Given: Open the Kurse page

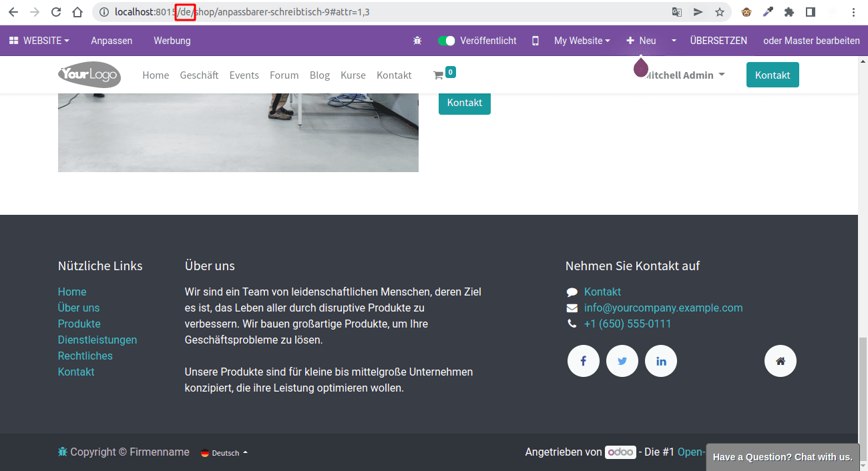Looking at the screenshot, I should (x=353, y=75).
